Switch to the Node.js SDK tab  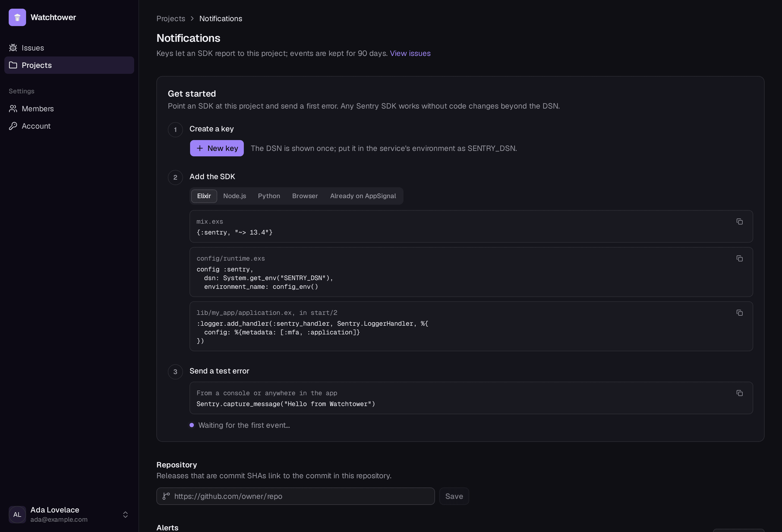pyautogui.click(x=235, y=196)
